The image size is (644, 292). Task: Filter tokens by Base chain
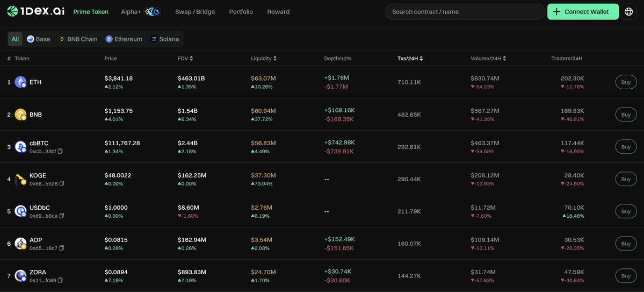click(x=39, y=39)
